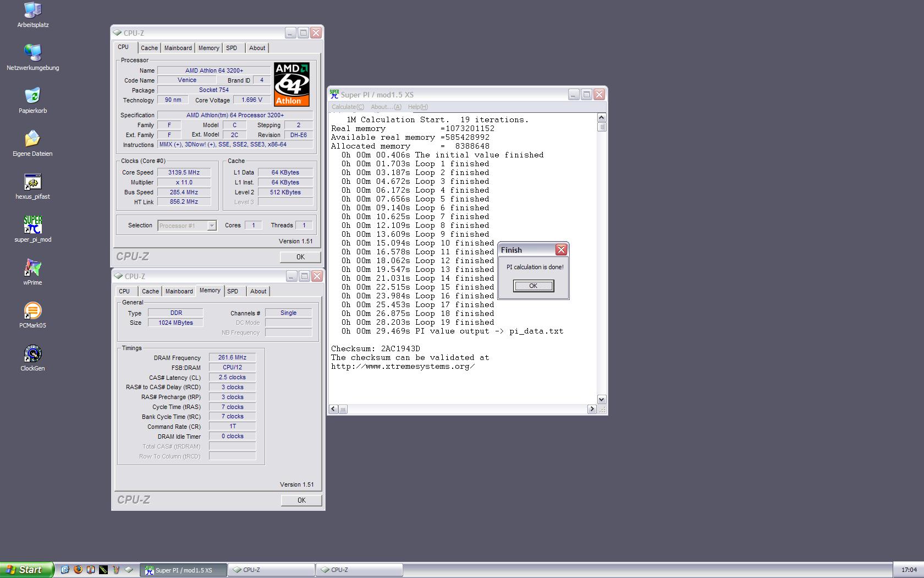Viewport: 924px width, 578px height.
Task: Click the Loop 19 finished line
Action: click(x=417, y=322)
